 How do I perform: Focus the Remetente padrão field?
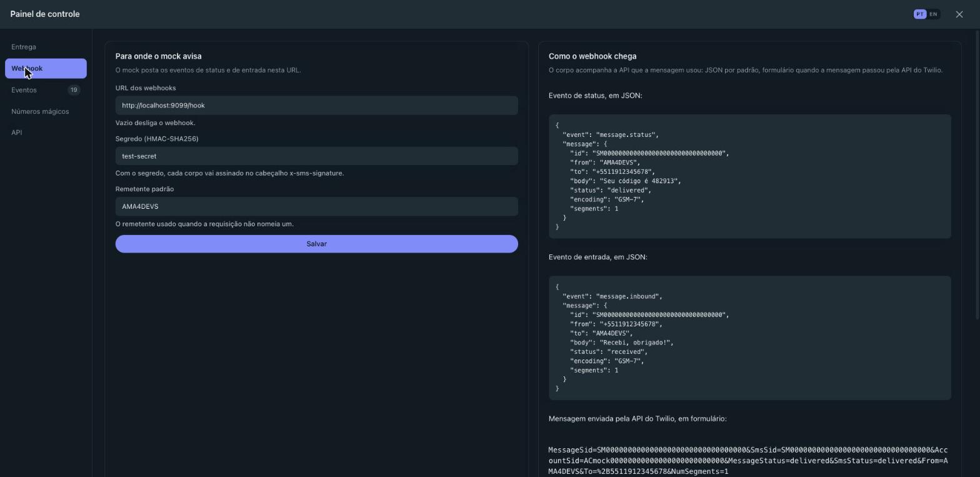316,207
